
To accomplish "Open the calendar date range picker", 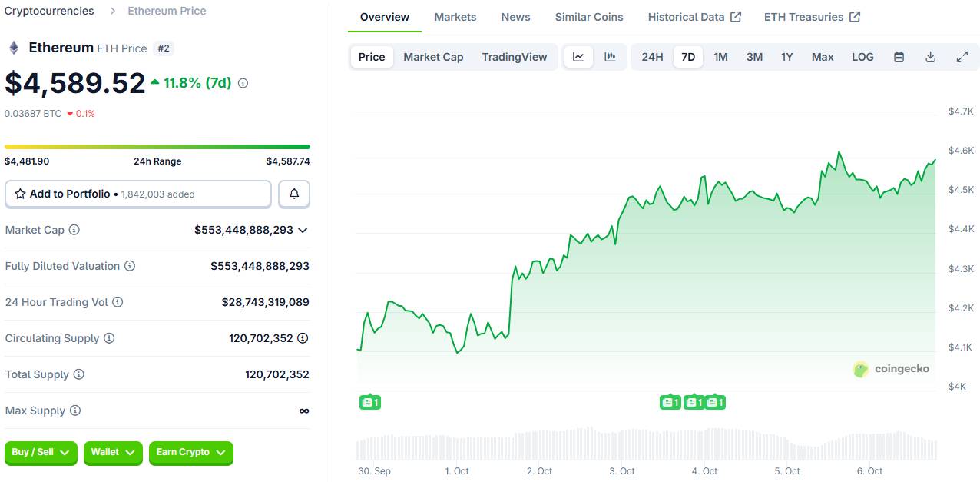I will [899, 57].
